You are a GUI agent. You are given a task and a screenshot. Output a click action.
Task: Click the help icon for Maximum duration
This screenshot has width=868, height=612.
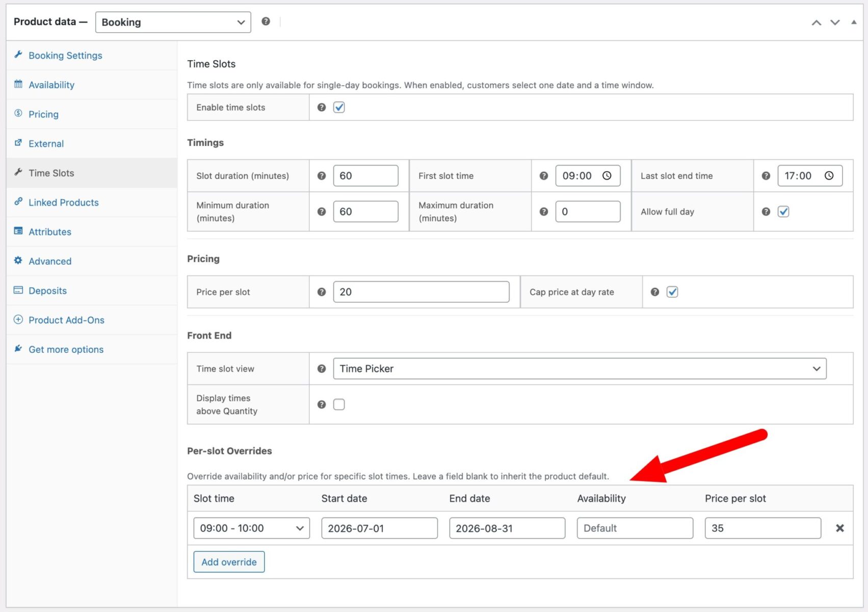click(543, 212)
